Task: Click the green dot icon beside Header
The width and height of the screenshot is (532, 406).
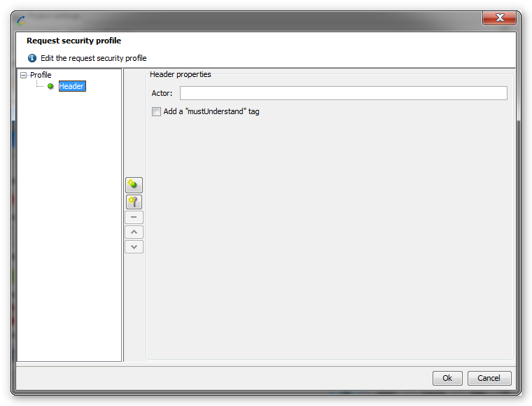Action: point(50,86)
